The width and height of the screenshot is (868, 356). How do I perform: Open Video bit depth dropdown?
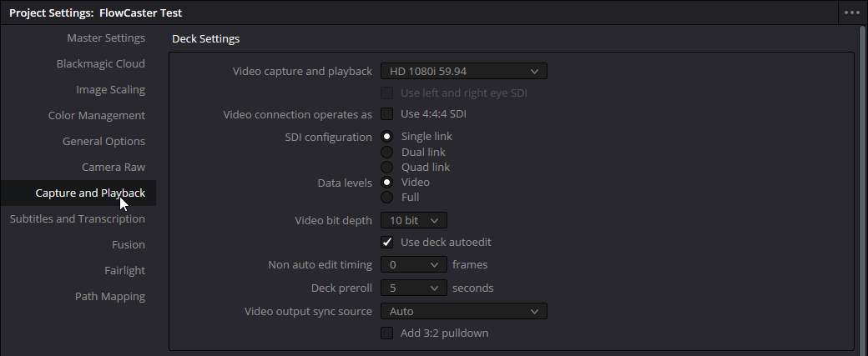[x=413, y=221]
